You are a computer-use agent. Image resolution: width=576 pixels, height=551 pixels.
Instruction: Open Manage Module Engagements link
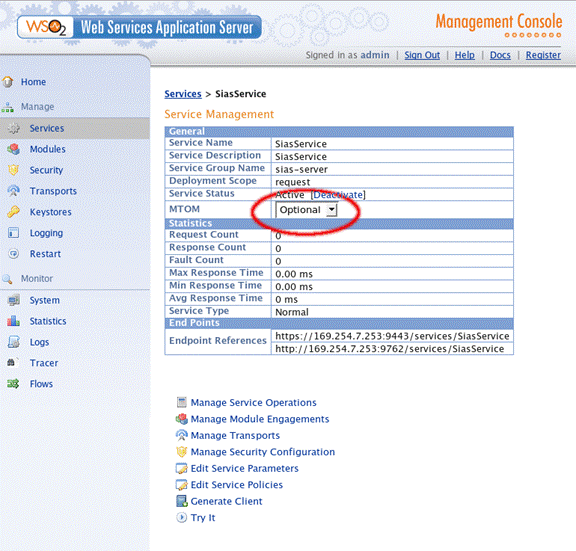[x=260, y=419]
